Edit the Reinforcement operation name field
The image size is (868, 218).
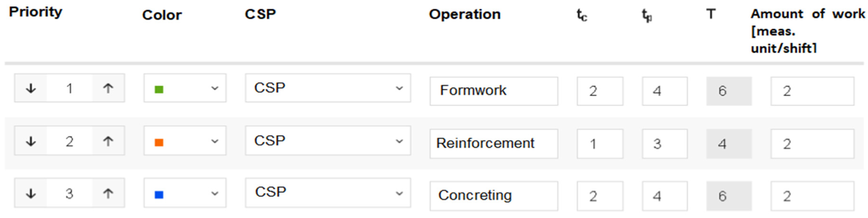tap(493, 144)
